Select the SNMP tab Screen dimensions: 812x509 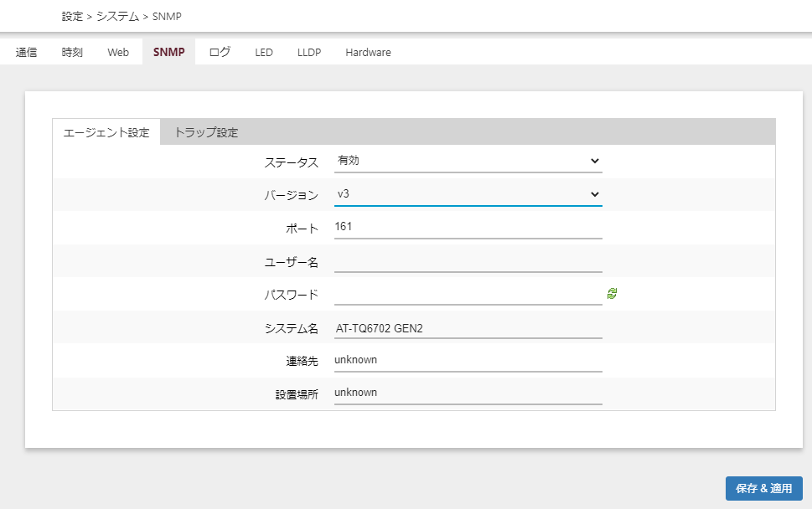(168, 52)
